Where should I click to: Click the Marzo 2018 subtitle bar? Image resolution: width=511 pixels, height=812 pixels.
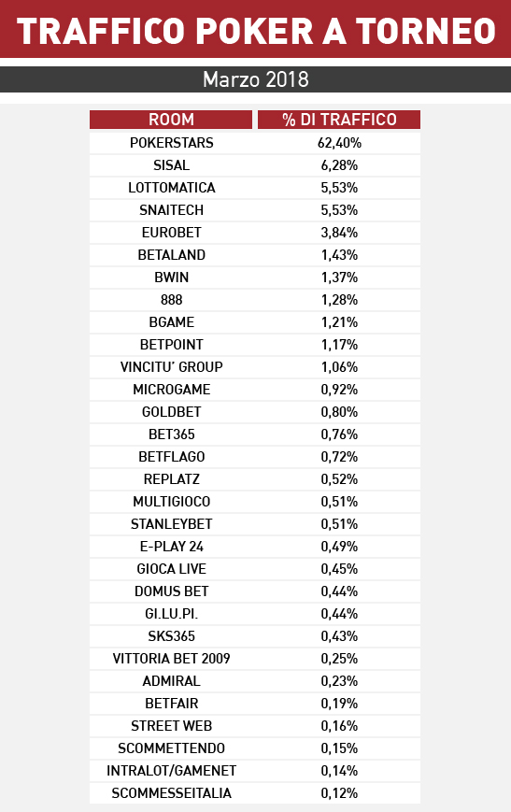click(255, 79)
